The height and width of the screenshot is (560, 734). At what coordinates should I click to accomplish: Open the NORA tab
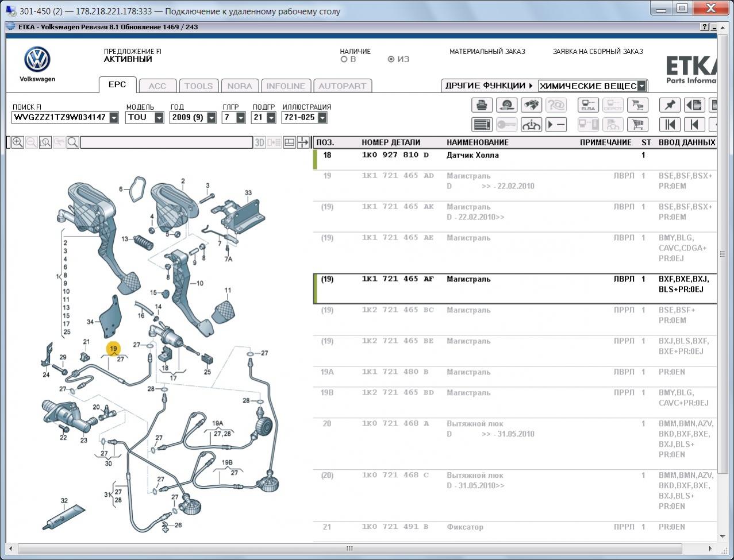point(240,86)
